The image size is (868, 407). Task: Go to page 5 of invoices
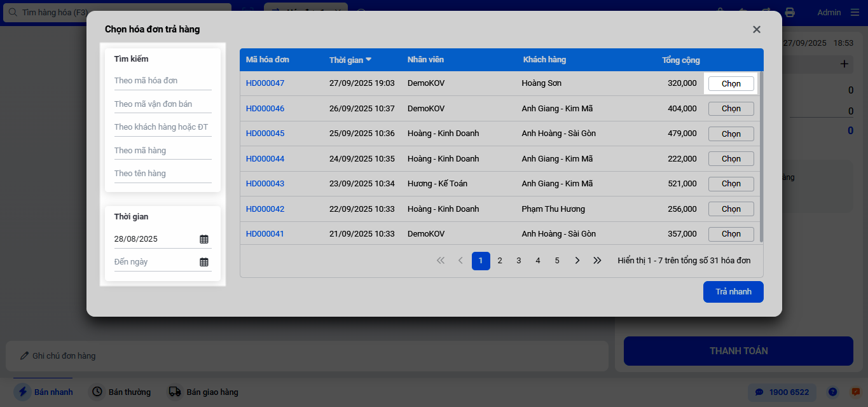(x=557, y=261)
